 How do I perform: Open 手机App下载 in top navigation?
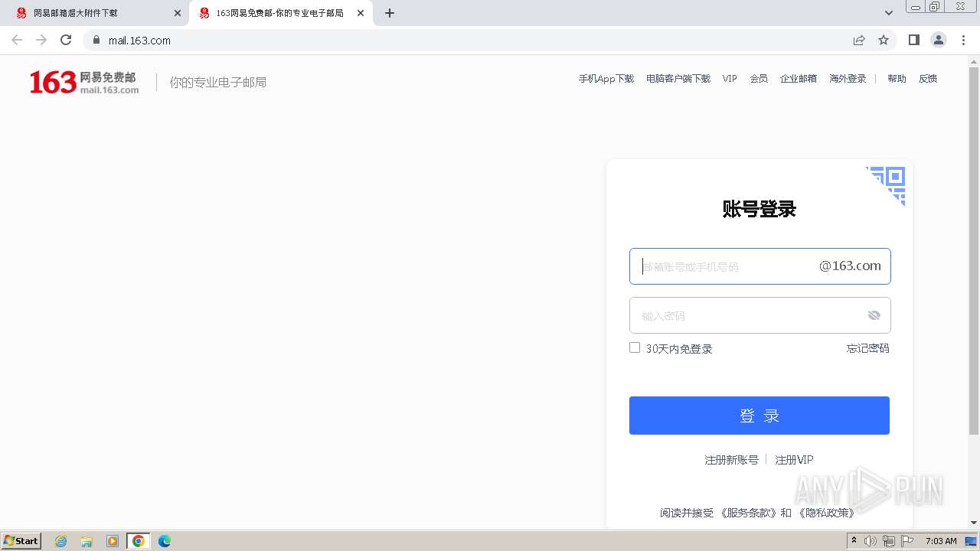(x=606, y=79)
